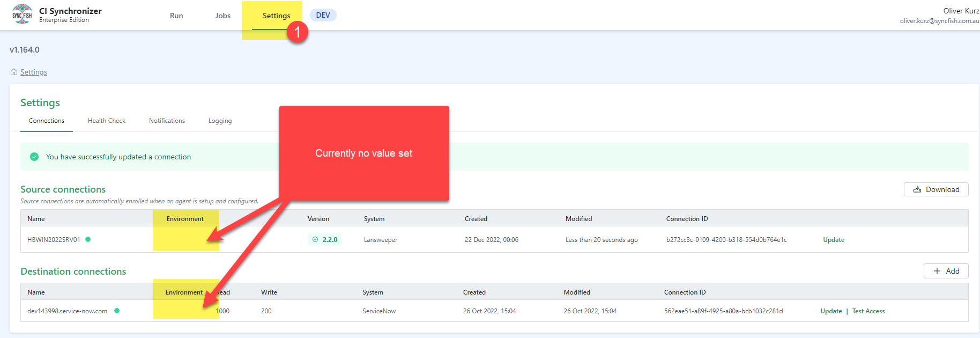
Task: Click the dev143998.service-now.com destination name
Action: 68,311
